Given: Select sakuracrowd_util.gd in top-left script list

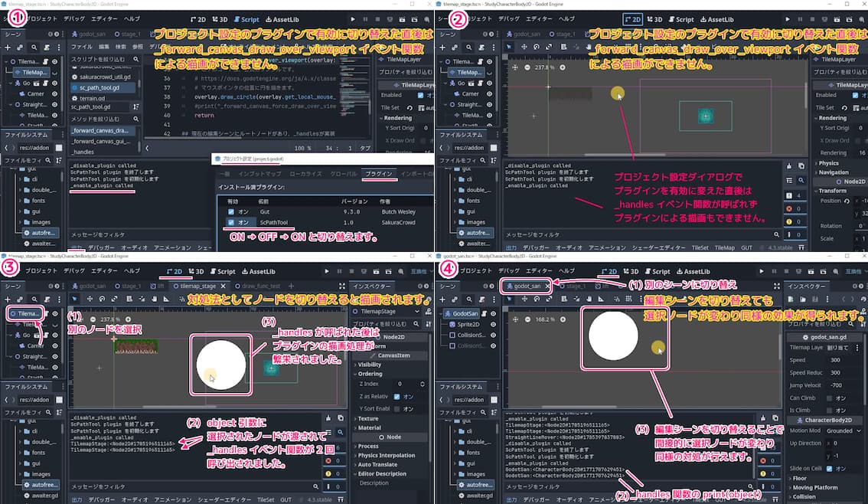Looking at the screenshot, I should click(x=105, y=77).
